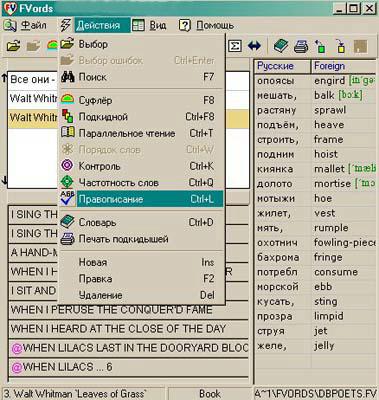Click the Русские column header
This screenshot has width=379, height=400.
(283, 66)
